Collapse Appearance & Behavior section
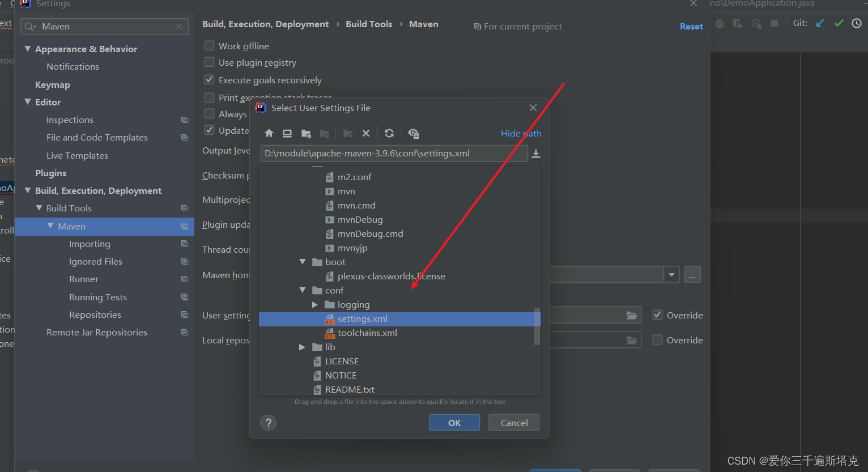Screen dimensions: 868x472 28,49
